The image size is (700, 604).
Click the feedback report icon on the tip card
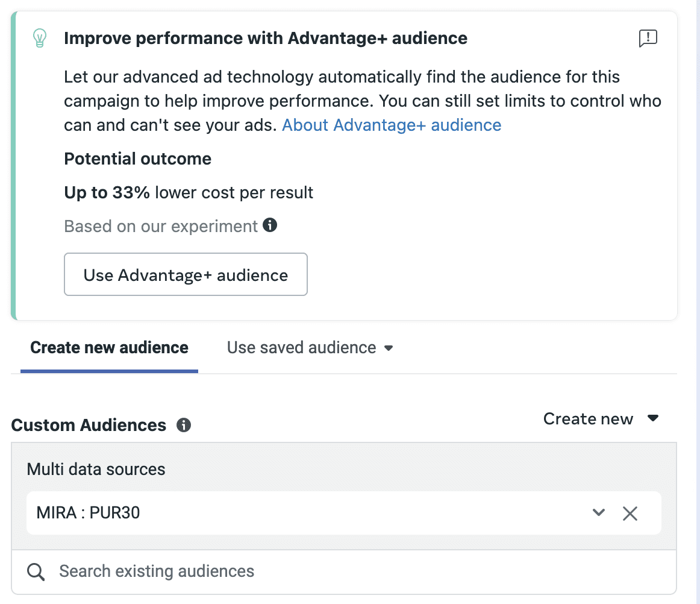[x=648, y=39]
